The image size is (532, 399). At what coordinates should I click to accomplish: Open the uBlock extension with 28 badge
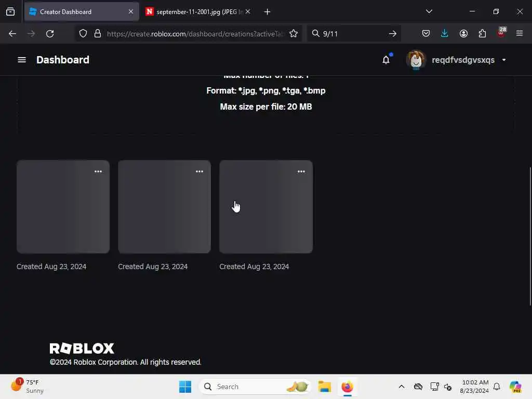(x=501, y=33)
